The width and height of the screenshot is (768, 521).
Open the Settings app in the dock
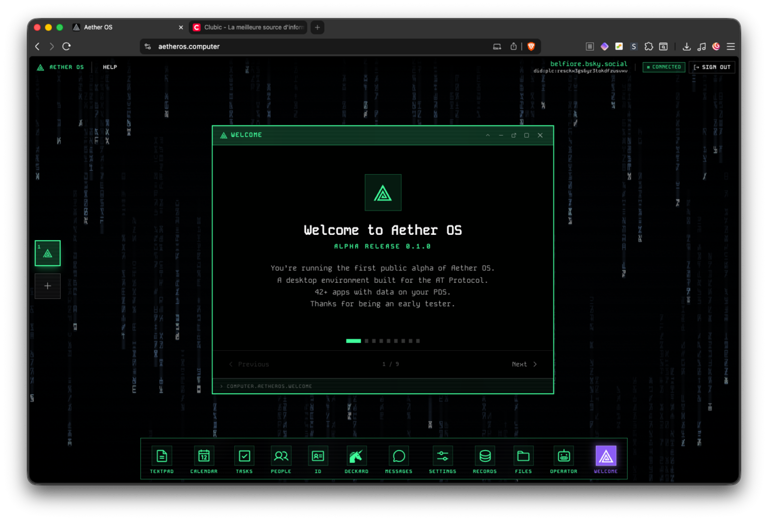pos(442,460)
